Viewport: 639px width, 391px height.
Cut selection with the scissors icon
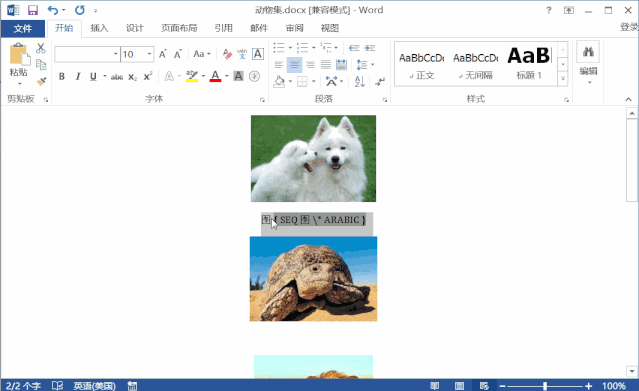40,49
